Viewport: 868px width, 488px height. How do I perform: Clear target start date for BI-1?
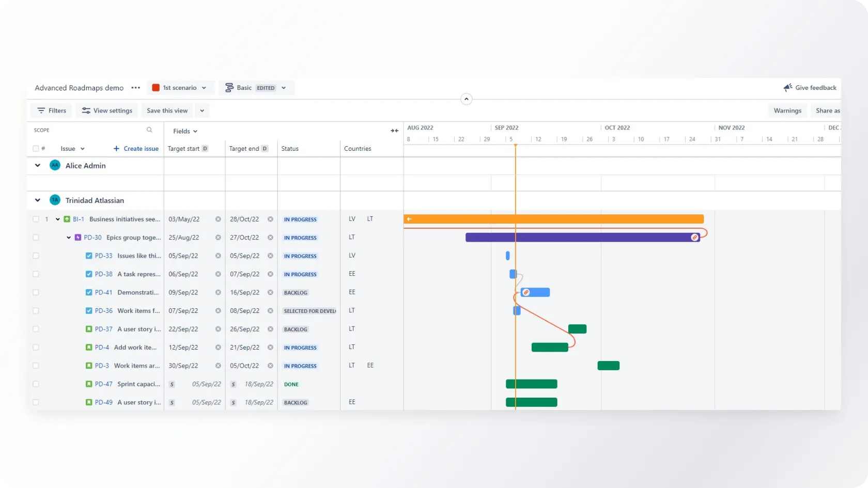point(218,219)
